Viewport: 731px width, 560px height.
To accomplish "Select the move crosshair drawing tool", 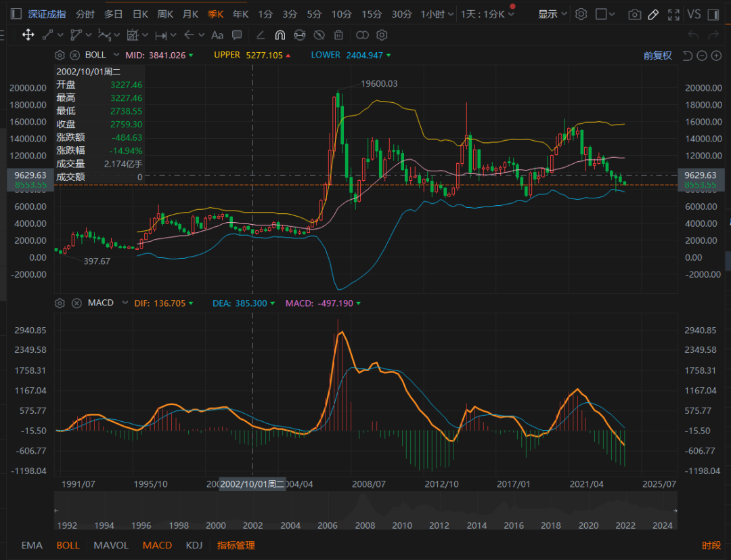I will click(x=28, y=35).
